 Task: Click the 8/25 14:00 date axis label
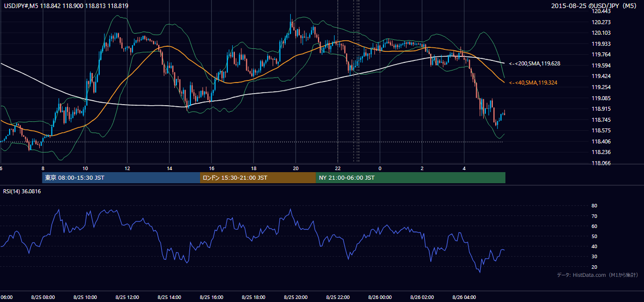pos(169,297)
